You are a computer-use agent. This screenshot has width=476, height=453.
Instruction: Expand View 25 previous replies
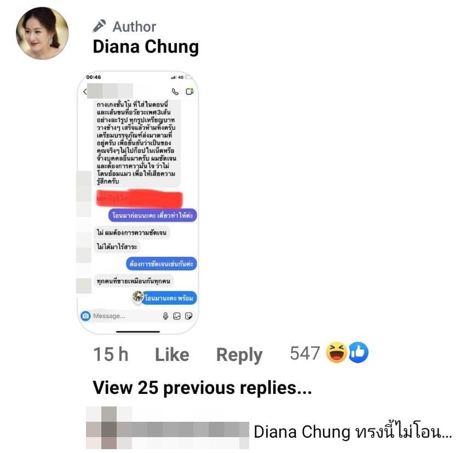pos(203,388)
